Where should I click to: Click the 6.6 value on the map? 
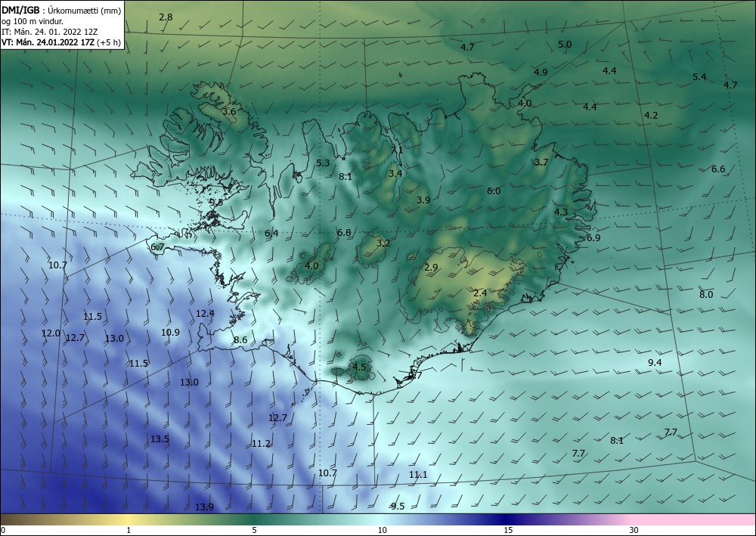718,169
